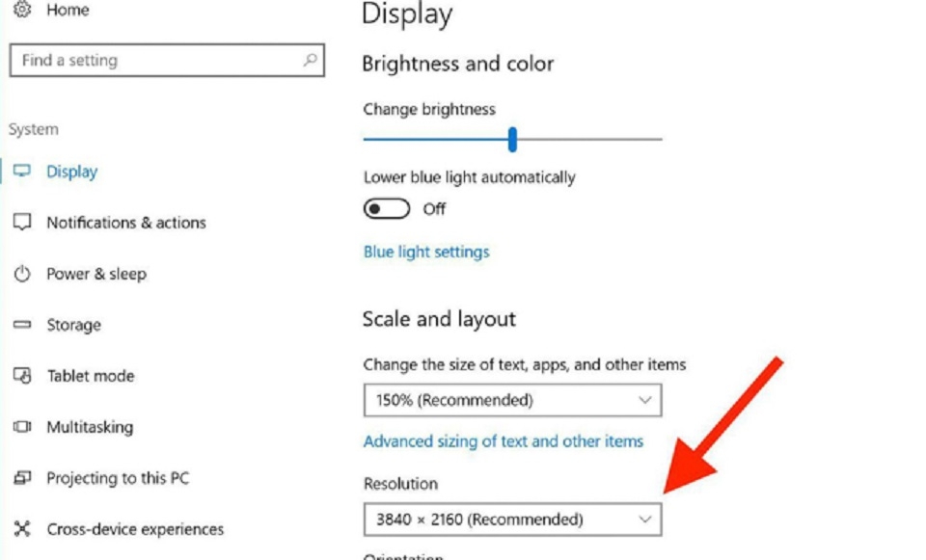The width and height of the screenshot is (926, 560).
Task: Click the Notifications & actions icon
Action: pyautogui.click(x=22, y=223)
